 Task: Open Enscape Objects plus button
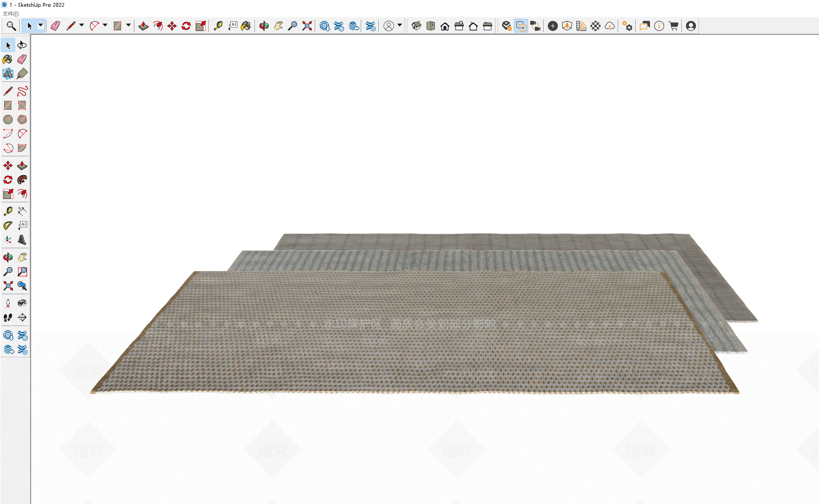[x=553, y=26]
